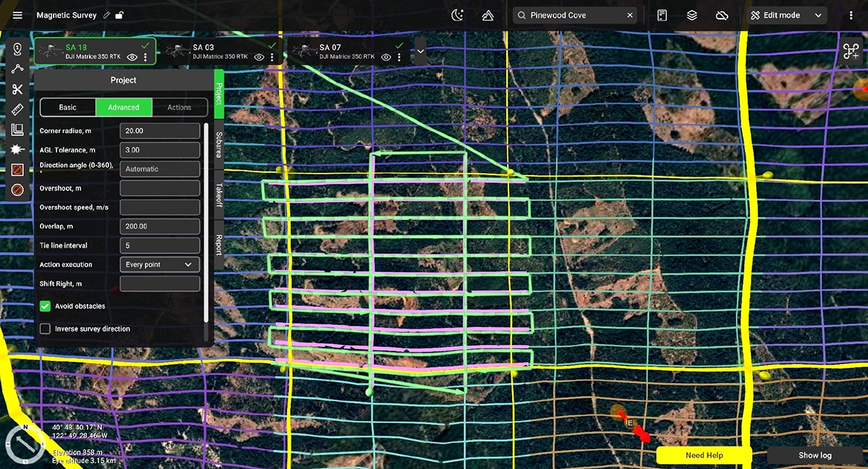Edit the Magnetic Survey name pencil icon

pyautogui.click(x=107, y=15)
